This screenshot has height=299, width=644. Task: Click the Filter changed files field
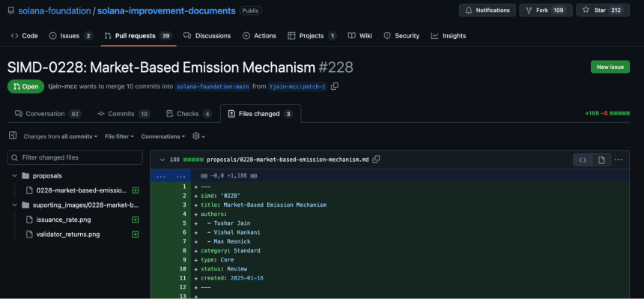pos(75,157)
